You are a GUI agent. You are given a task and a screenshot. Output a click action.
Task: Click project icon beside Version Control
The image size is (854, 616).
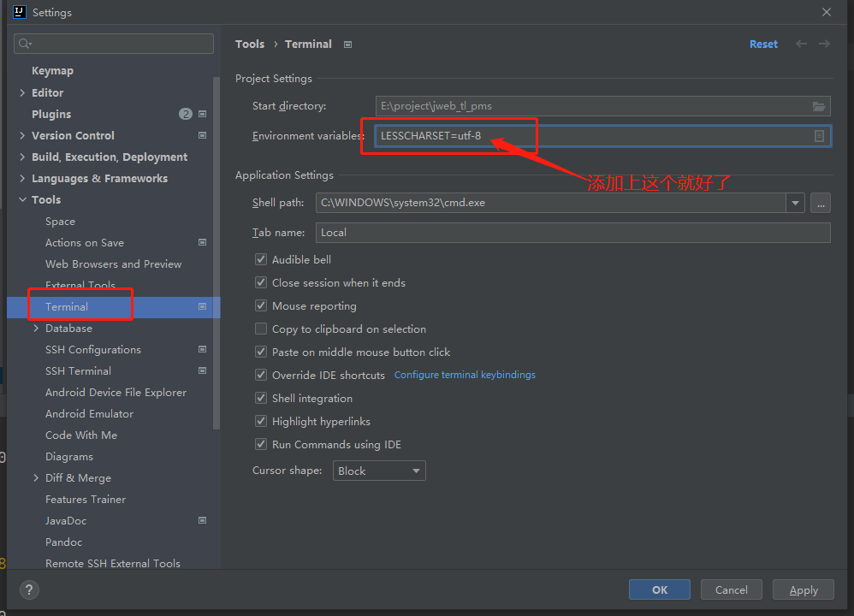[x=203, y=135]
